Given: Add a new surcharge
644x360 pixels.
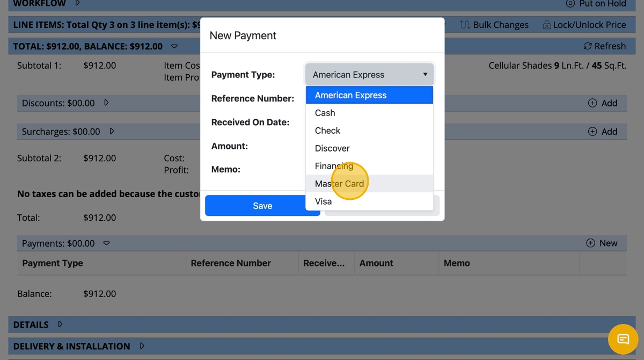Looking at the screenshot, I should (603, 132).
